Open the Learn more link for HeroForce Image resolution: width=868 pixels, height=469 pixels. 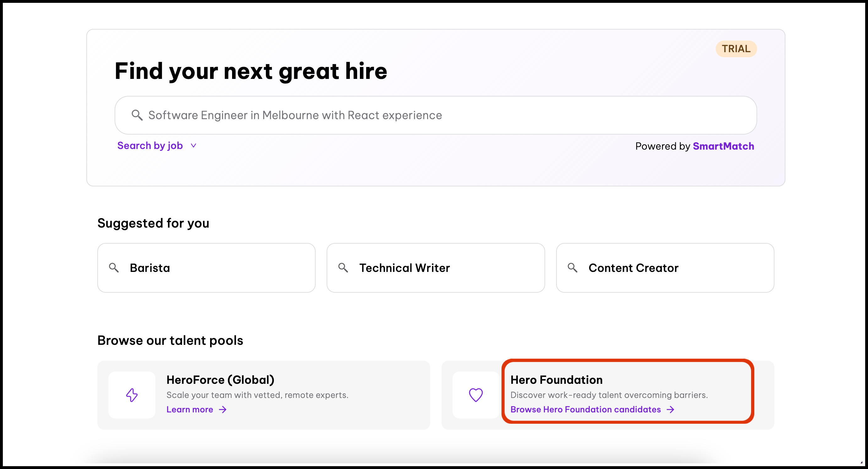[x=190, y=410]
